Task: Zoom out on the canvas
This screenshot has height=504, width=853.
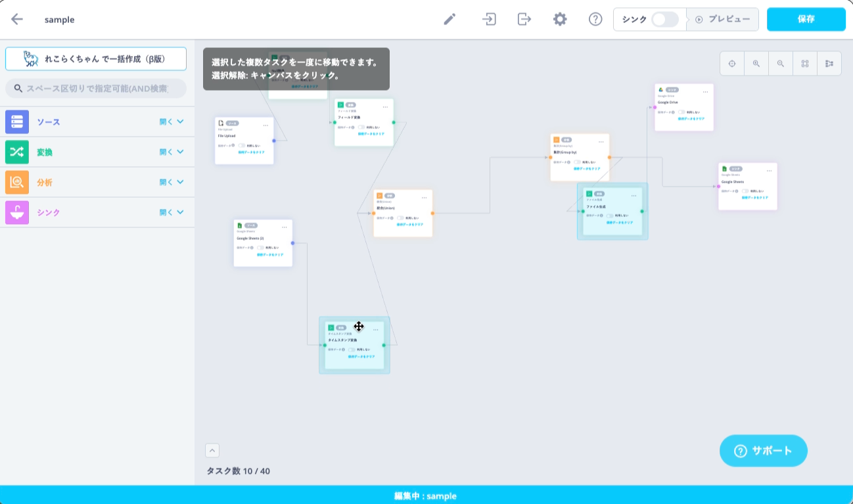Action: (781, 64)
